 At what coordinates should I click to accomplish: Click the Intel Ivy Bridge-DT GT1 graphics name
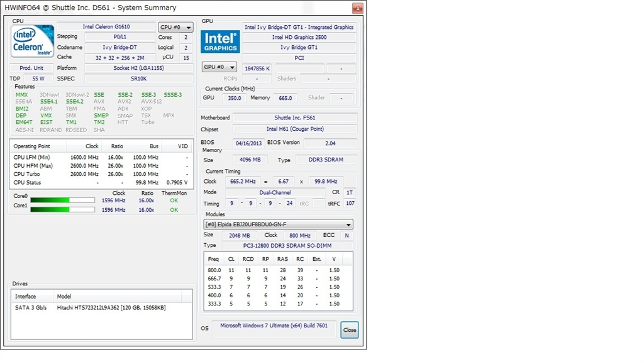(x=299, y=27)
